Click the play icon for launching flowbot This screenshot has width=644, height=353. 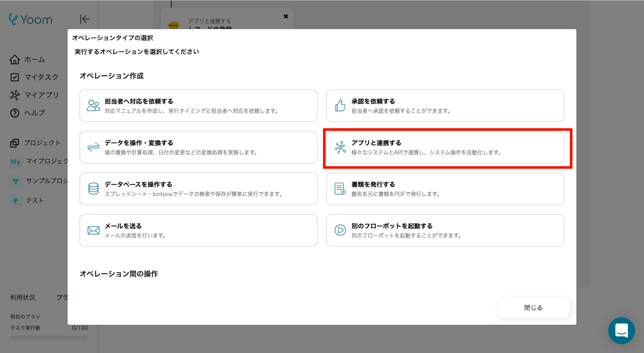(x=340, y=230)
